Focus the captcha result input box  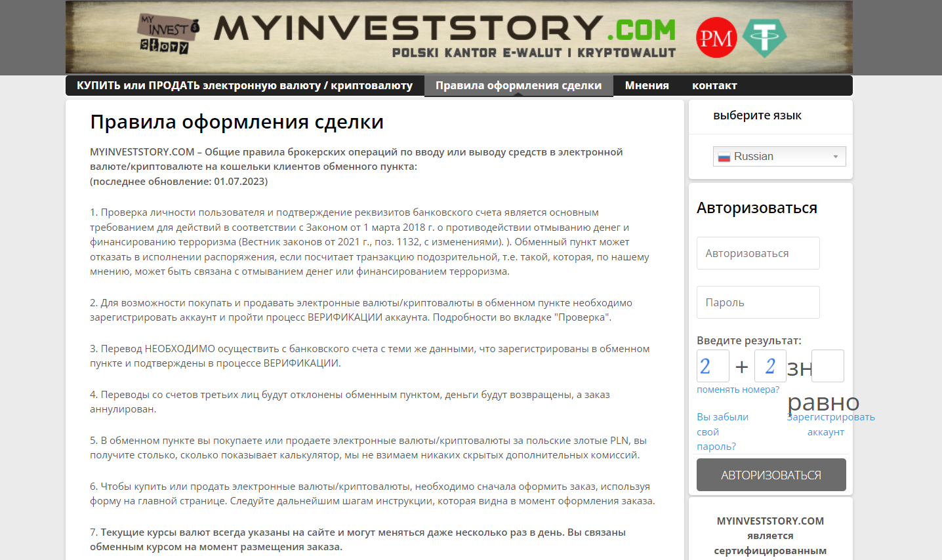828,366
